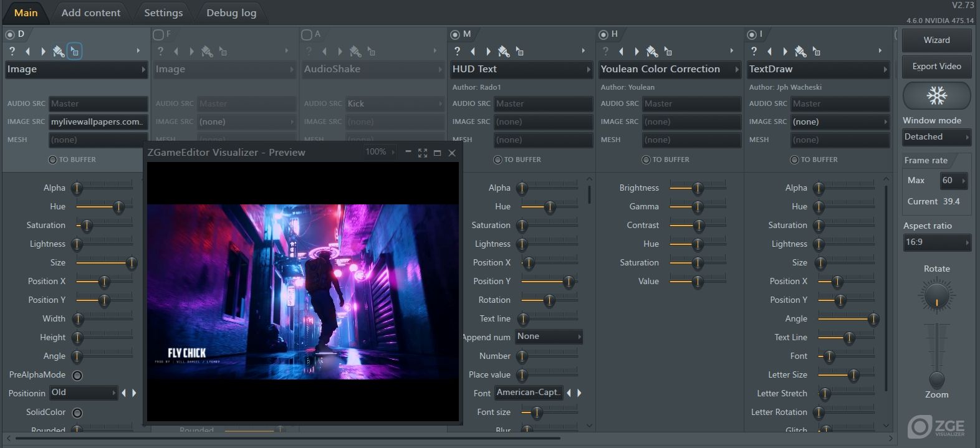Select next effect on layer I
This screenshot has width=980, height=448.
tap(785, 51)
